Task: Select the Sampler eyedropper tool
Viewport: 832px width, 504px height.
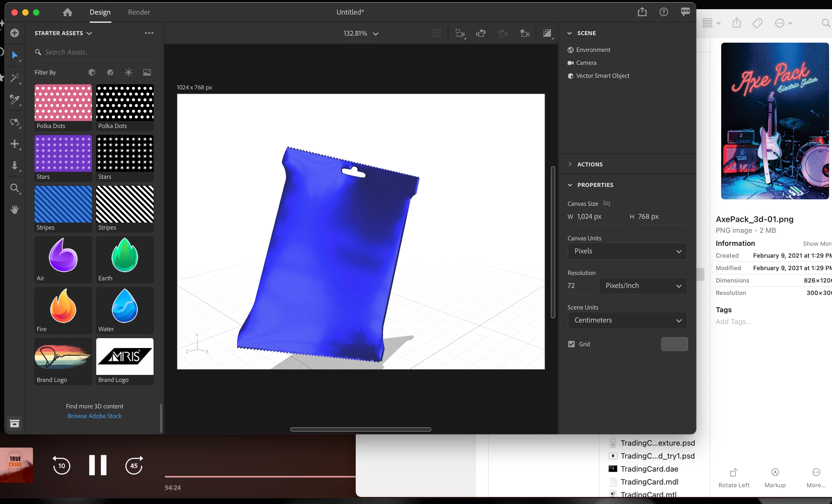Action: point(15,99)
